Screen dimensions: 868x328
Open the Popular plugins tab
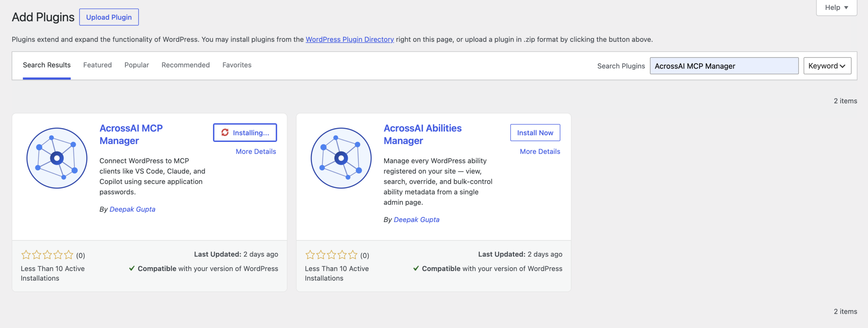click(137, 65)
